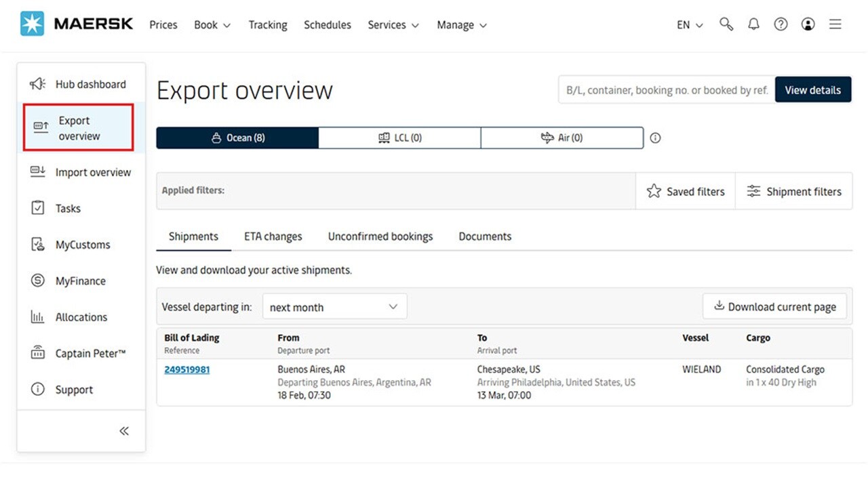Collapse the left sidebar
Screen dimensions: 868x488
tap(124, 430)
